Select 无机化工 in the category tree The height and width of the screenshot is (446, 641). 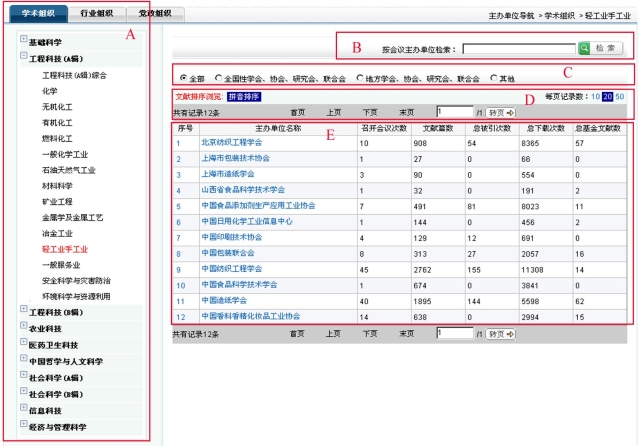pyautogui.click(x=56, y=106)
